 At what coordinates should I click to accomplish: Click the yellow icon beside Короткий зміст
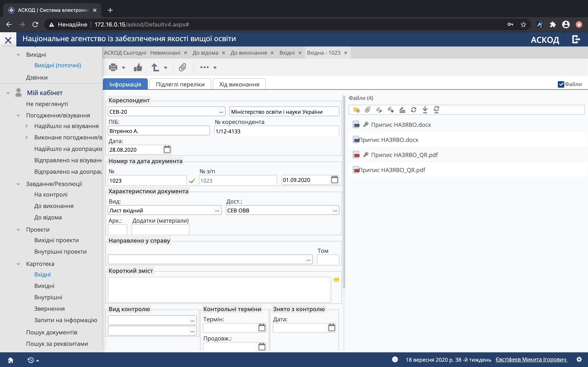(x=336, y=280)
